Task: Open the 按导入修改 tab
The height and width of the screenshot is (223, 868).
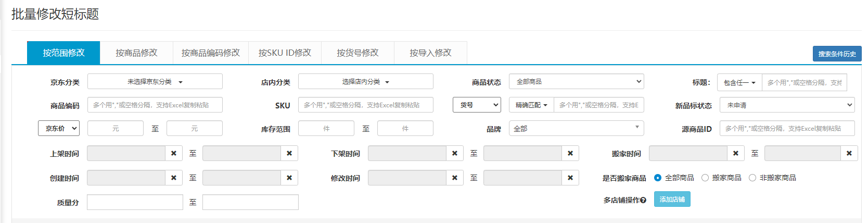Action: 430,53
